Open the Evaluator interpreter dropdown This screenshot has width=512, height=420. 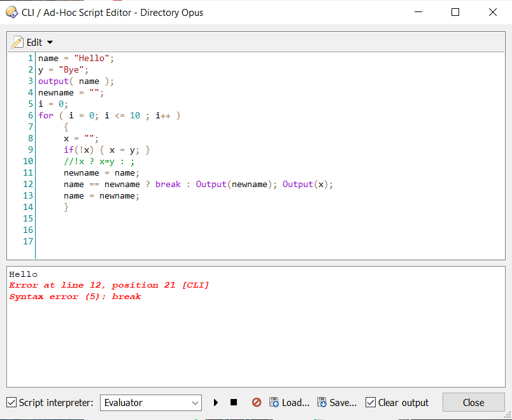point(150,403)
